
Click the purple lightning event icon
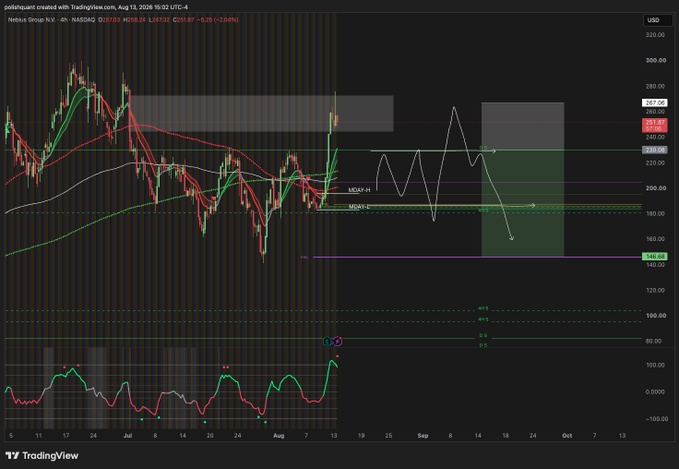pos(337,341)
